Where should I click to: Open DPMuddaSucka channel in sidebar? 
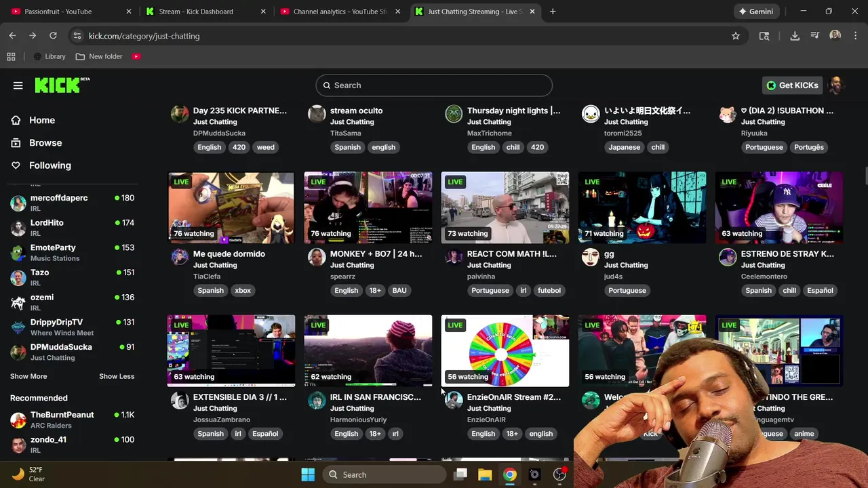(x=72, y=352)
